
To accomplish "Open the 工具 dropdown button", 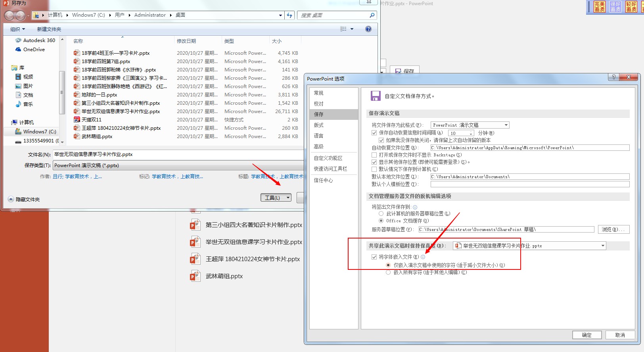I will click(276, 198).
